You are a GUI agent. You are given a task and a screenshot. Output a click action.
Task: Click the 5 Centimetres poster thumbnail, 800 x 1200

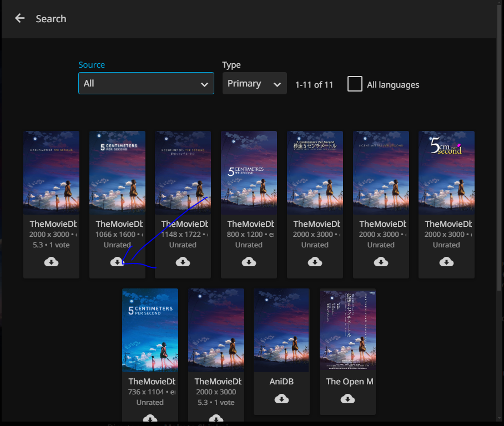pos(249,172)
